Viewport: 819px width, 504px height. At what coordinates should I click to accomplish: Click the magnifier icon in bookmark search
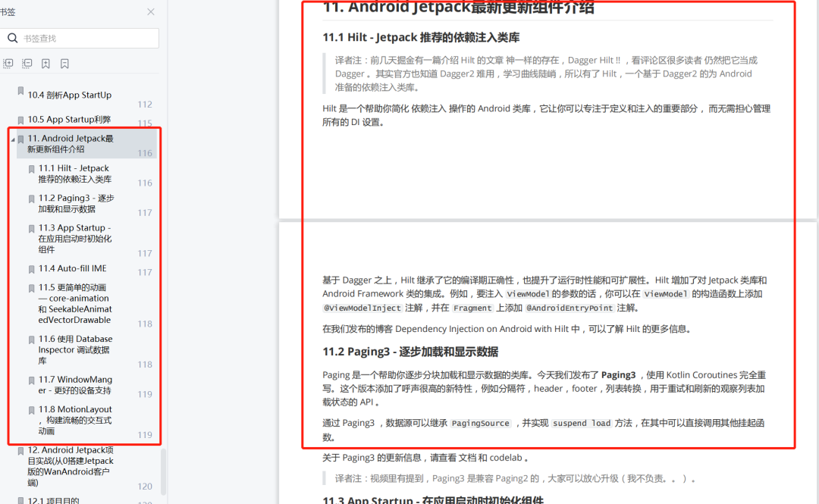coord(13,38)
